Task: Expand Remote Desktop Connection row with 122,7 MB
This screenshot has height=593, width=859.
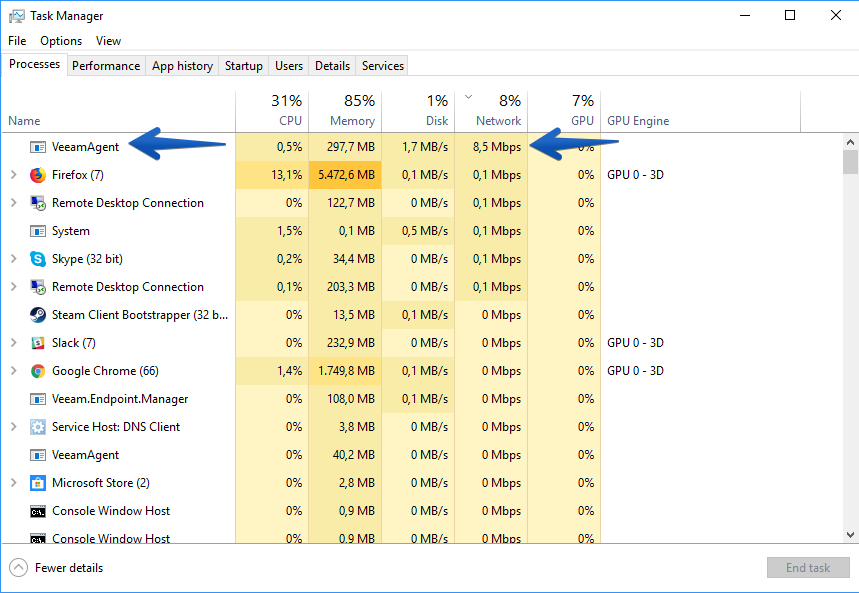Action: 14,203
